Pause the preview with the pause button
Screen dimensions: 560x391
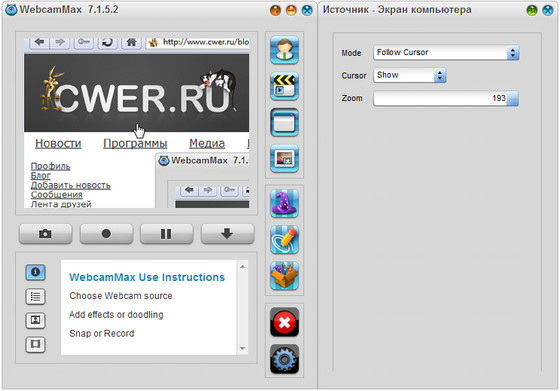(x=166, y=234)
